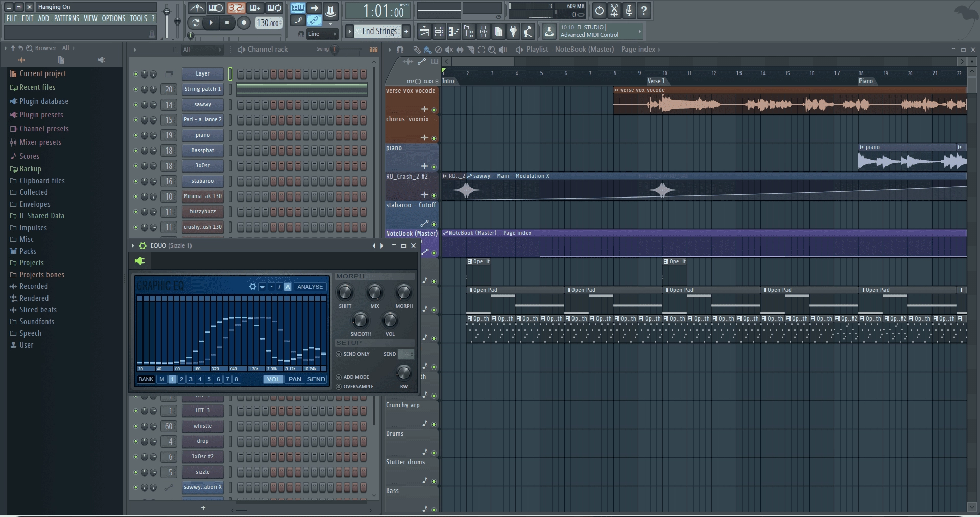Toggle pattern/song mode button
The image size is (980, 517).
click(196, 22)
